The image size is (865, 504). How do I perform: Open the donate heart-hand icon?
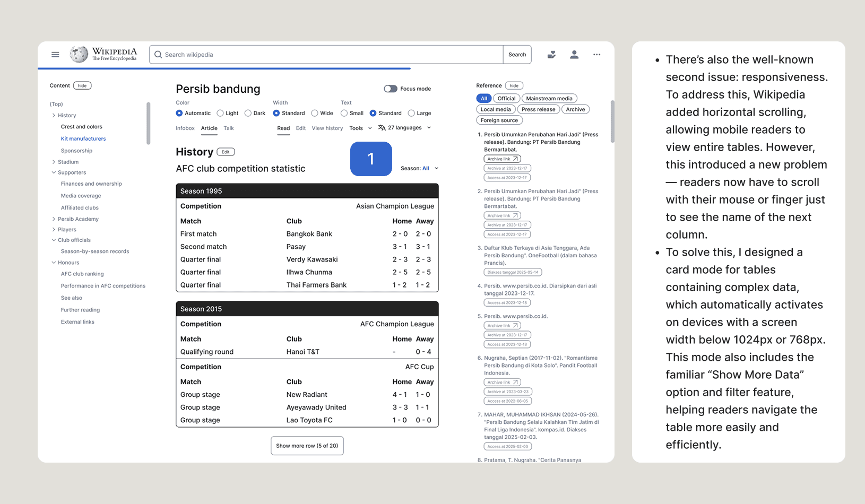[x=552, y=55]
